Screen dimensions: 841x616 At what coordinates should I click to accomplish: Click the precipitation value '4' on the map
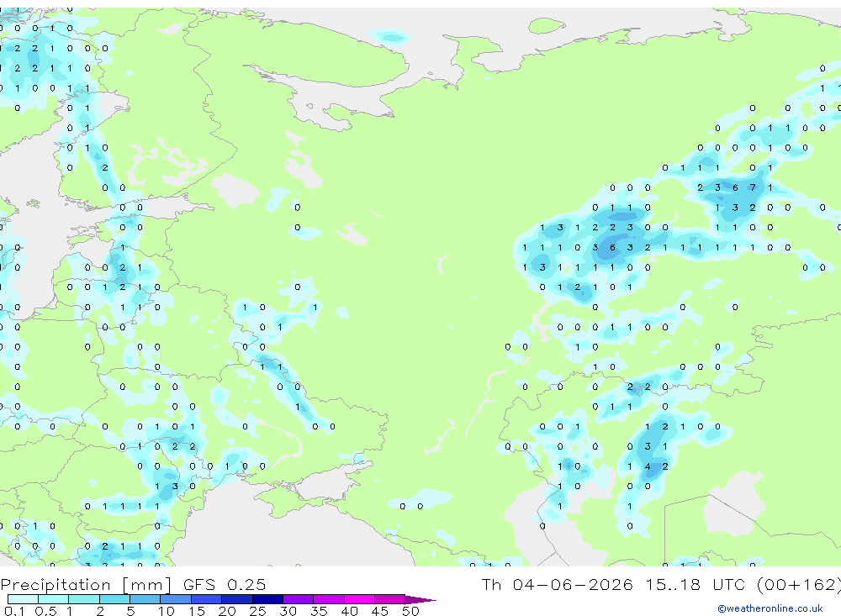point(648,466)
